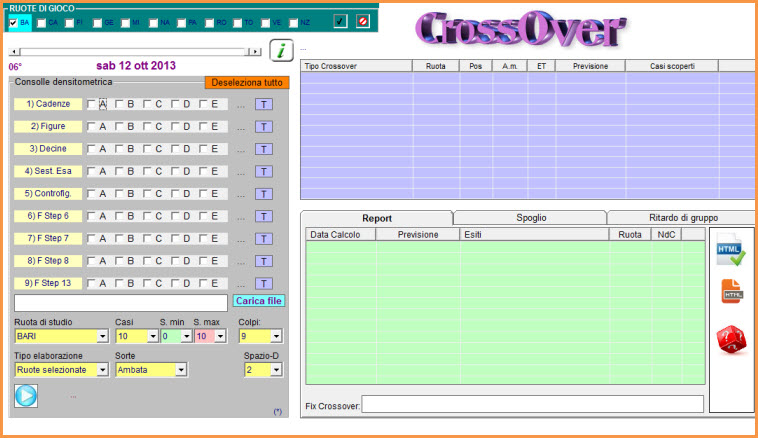Enable the CA wheel checkbox

coord(42,23)
